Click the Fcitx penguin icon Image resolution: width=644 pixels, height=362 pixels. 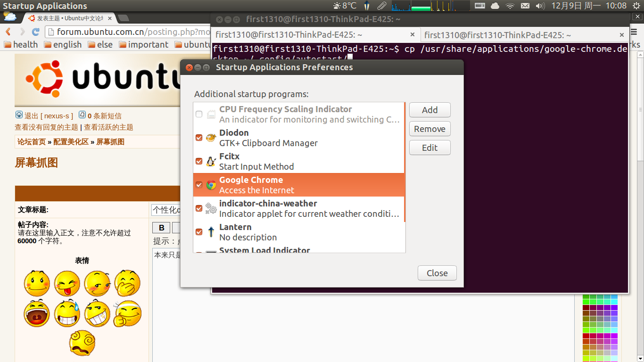pyautogui.click(x=211, y=161)
